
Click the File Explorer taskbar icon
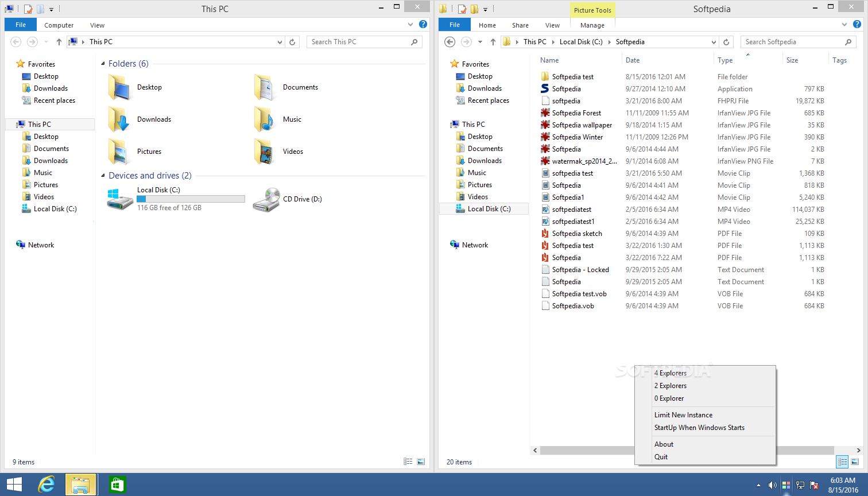(80, 485)
